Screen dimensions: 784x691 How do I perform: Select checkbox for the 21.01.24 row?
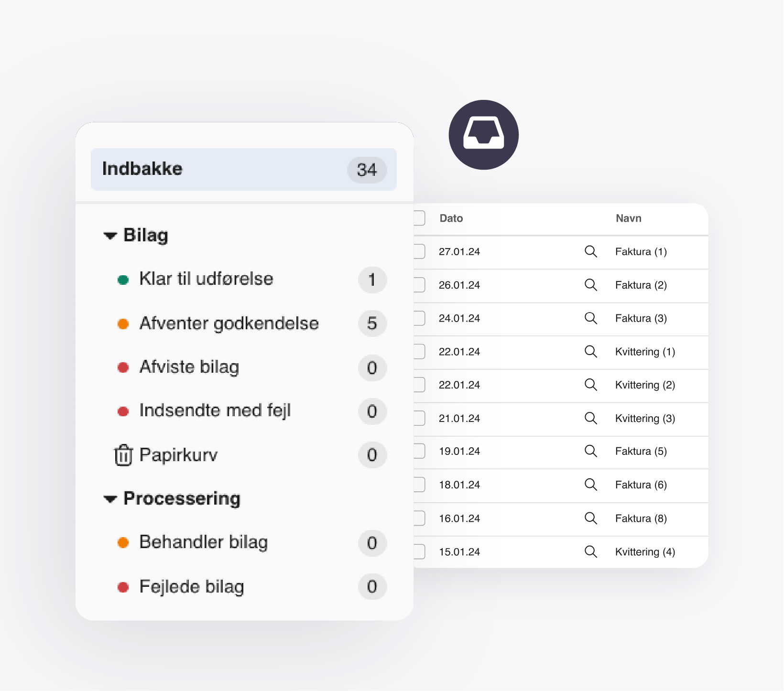click(419, 418)
